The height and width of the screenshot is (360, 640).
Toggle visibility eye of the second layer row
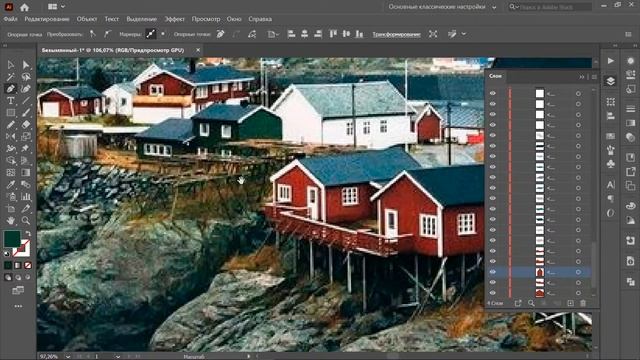click(x=493, y=104)
